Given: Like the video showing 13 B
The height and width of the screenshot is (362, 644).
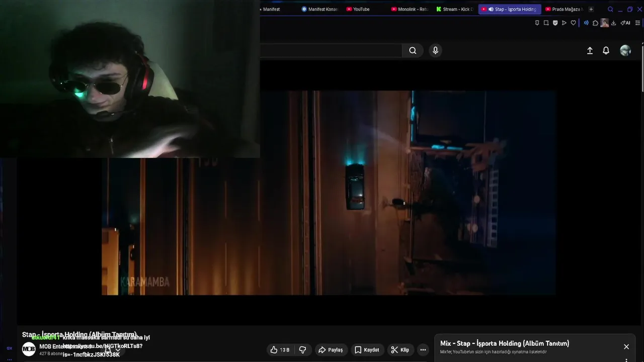Looking at the screenshot, I should [x=280, y=350].
